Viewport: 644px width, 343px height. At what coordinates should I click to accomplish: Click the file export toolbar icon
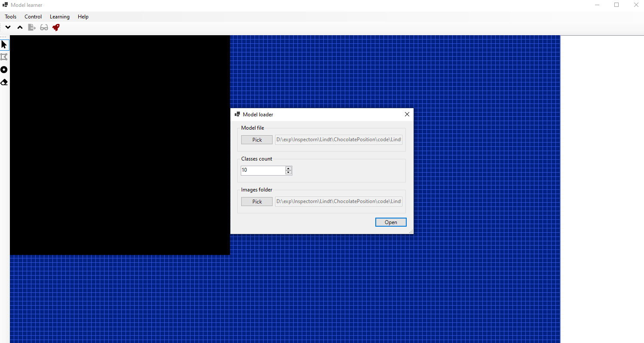pyautogui.click(x=32, y=27)
